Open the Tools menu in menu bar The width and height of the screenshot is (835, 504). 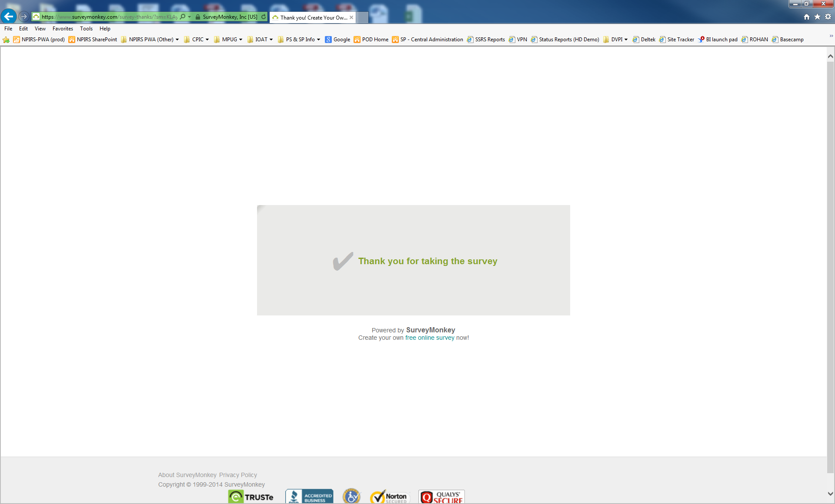point(86,29)
